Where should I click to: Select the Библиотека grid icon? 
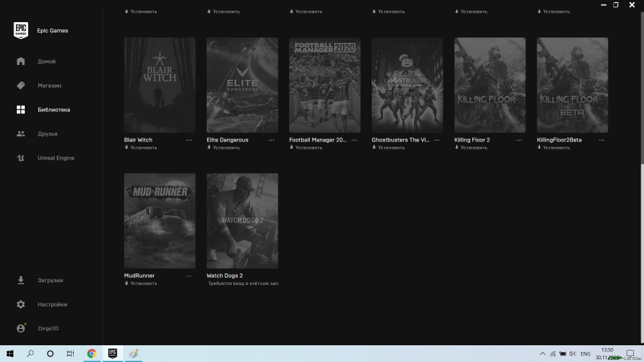[x=21, y=109]
